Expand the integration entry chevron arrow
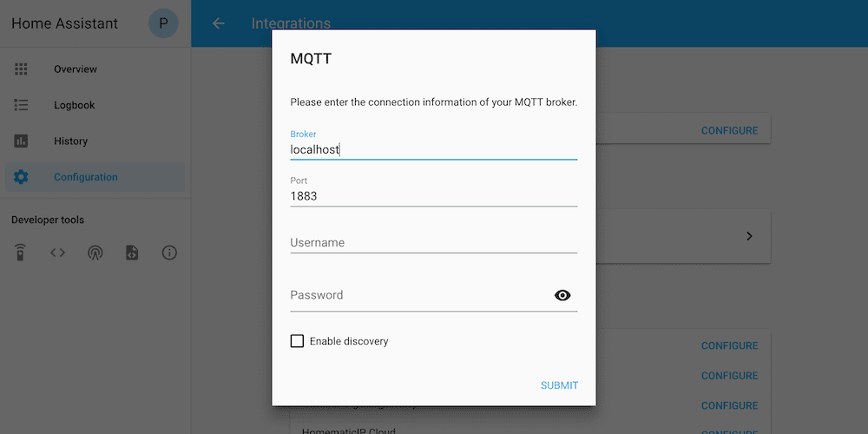Screen dimensions: 868x434 (749, 236)
